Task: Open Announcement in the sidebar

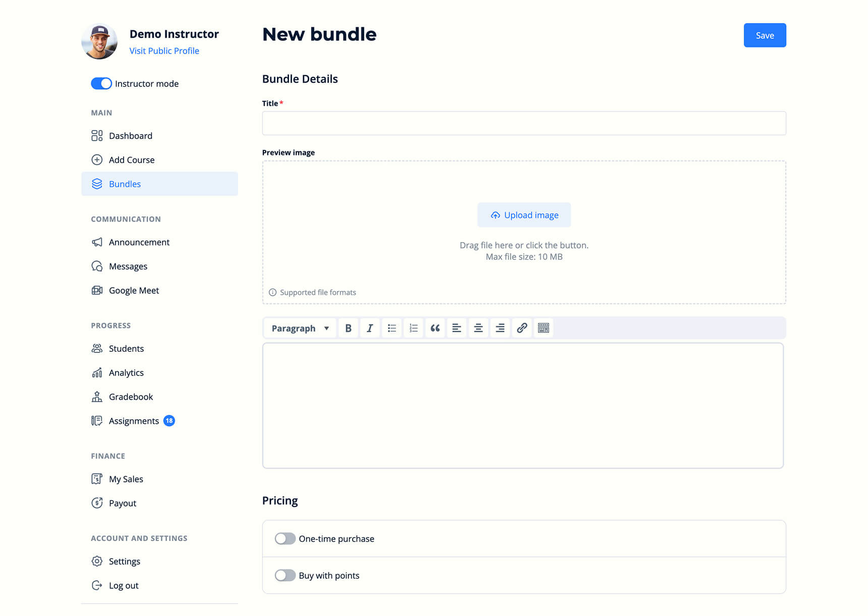Action: (x=159, y=242)
